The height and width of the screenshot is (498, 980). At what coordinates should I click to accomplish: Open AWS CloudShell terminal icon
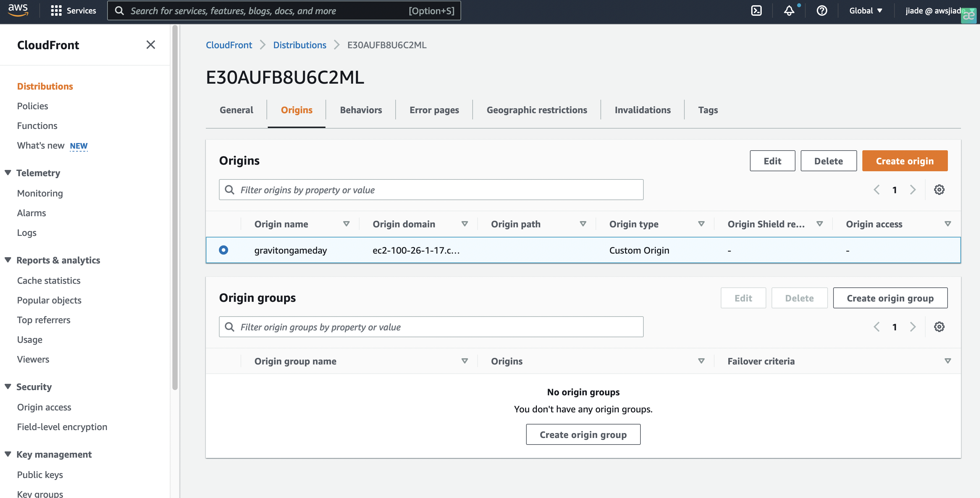pos(756,10)
